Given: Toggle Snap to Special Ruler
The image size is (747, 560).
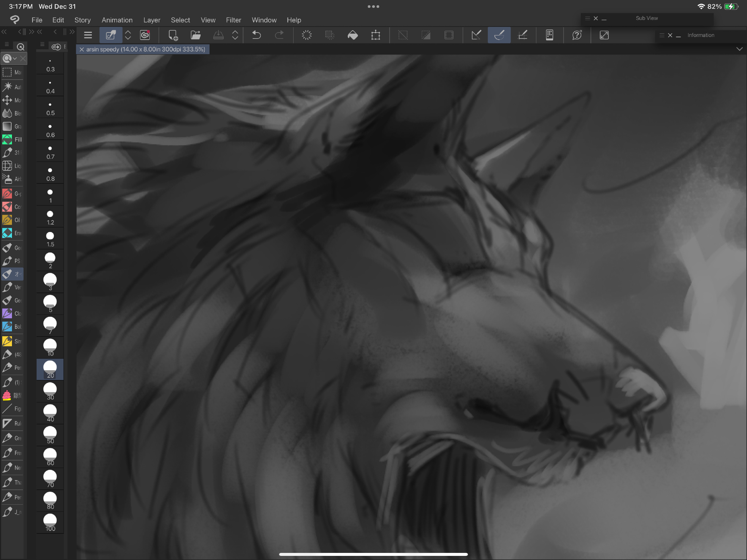Looking at the screenshot, I should [499, 35].
